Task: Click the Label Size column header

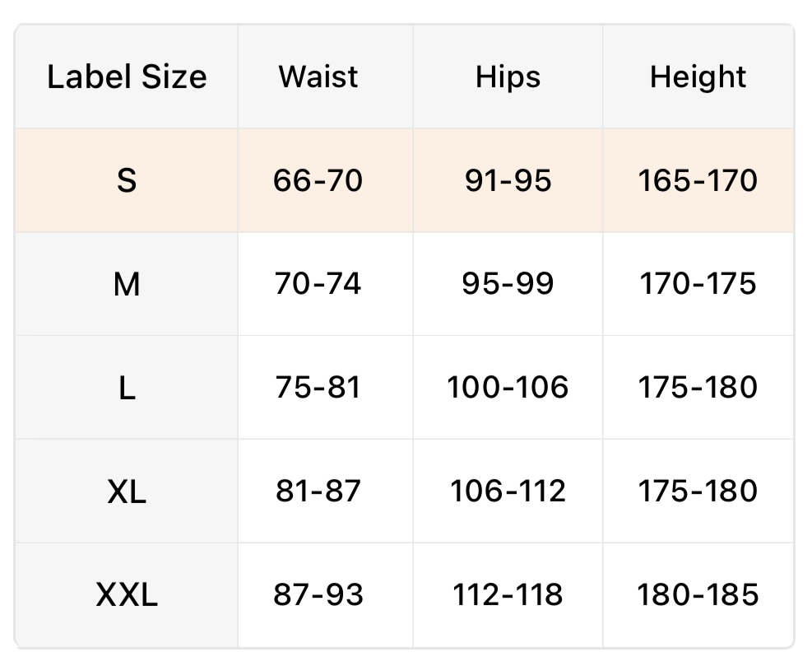Action: click(x=127, y=77)
